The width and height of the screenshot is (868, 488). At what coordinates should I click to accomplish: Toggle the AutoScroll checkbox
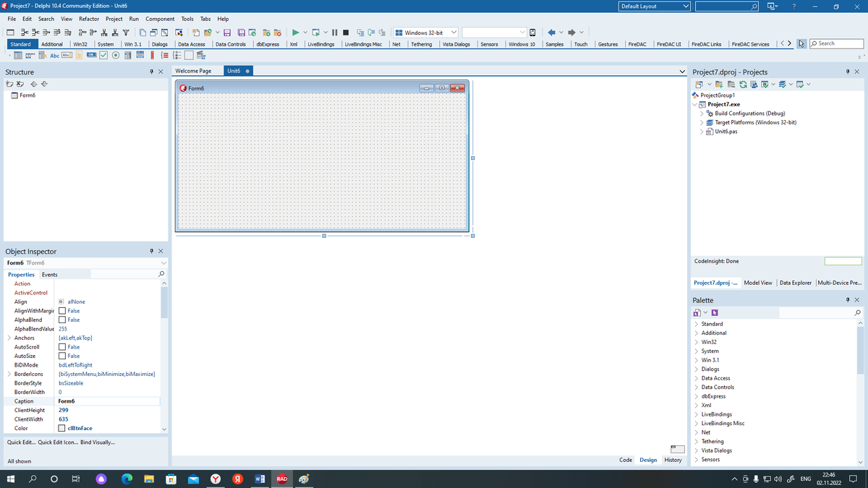click(x=62, y=347)
